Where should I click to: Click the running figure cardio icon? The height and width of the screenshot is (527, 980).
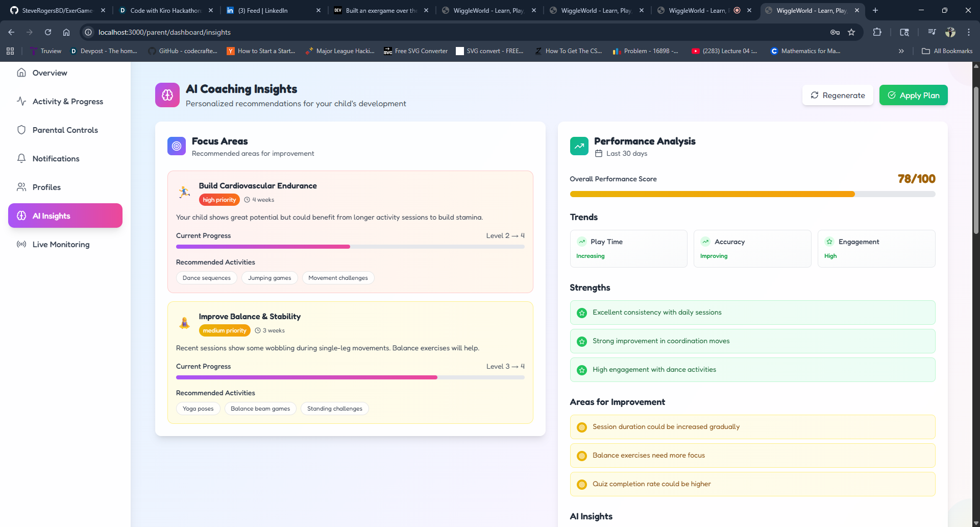(184, 192)
